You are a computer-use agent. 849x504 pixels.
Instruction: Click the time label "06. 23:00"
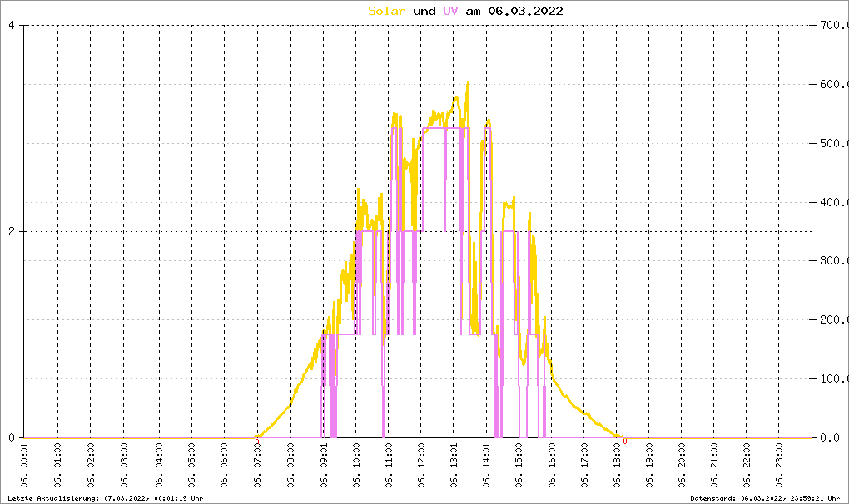click(x=779, y=466)
